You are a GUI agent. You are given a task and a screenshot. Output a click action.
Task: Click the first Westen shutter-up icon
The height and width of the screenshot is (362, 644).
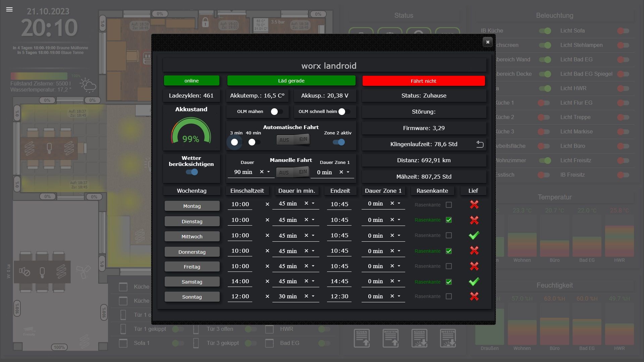pos(390,338)
